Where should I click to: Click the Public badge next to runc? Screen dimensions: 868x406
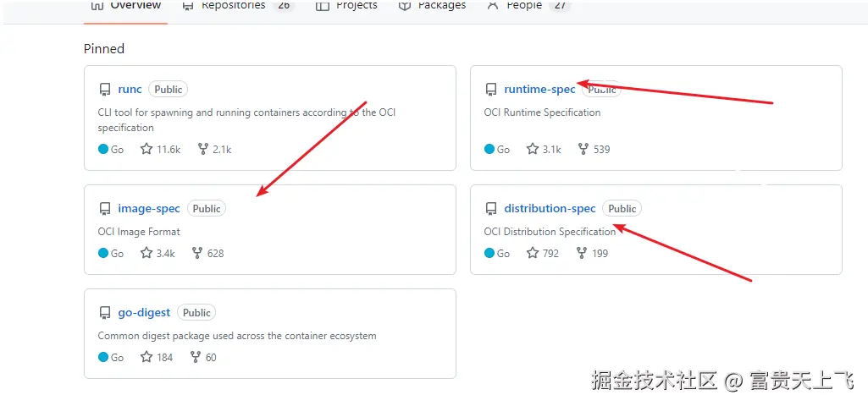coord(169,89)
